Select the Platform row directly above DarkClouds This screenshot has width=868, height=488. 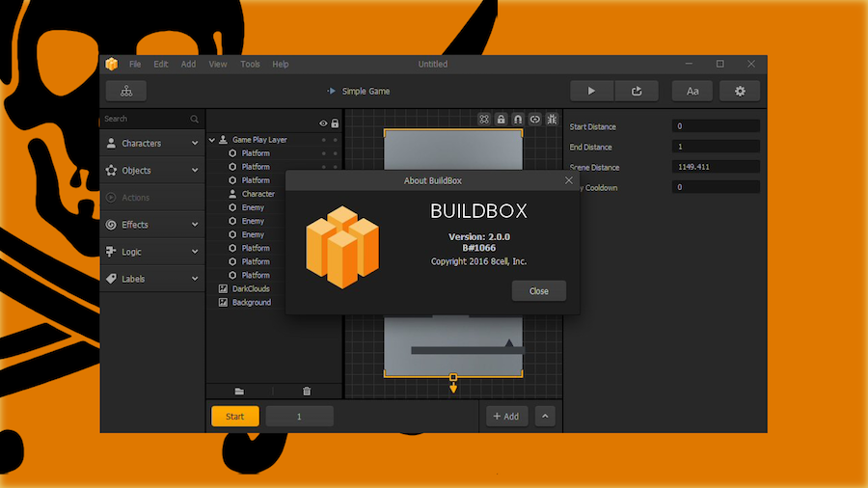point(256,275)
